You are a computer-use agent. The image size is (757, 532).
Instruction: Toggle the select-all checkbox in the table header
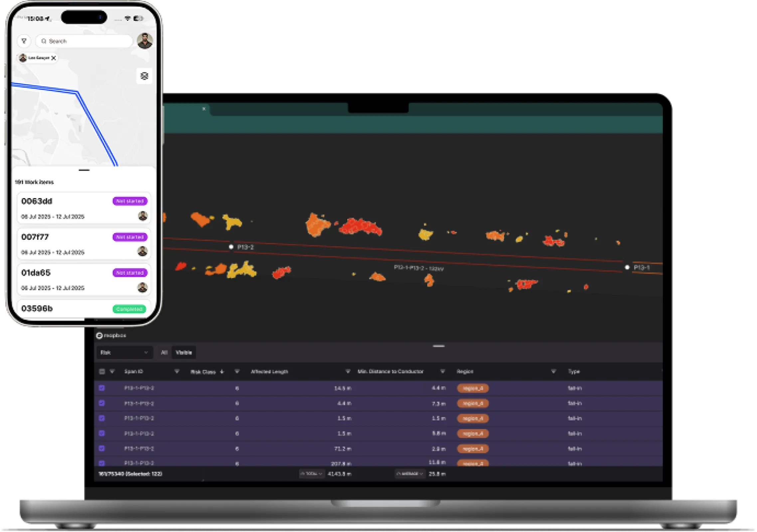point(102,371)
